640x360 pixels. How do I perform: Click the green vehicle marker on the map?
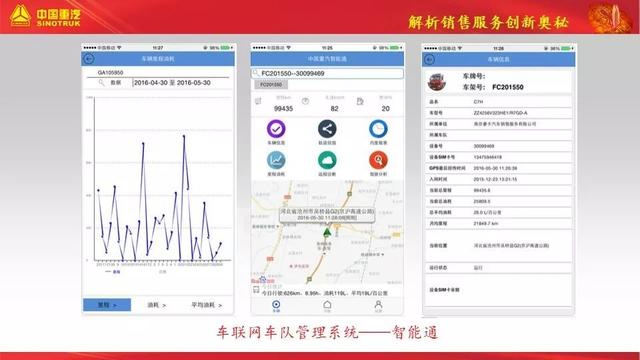(327, 233)
